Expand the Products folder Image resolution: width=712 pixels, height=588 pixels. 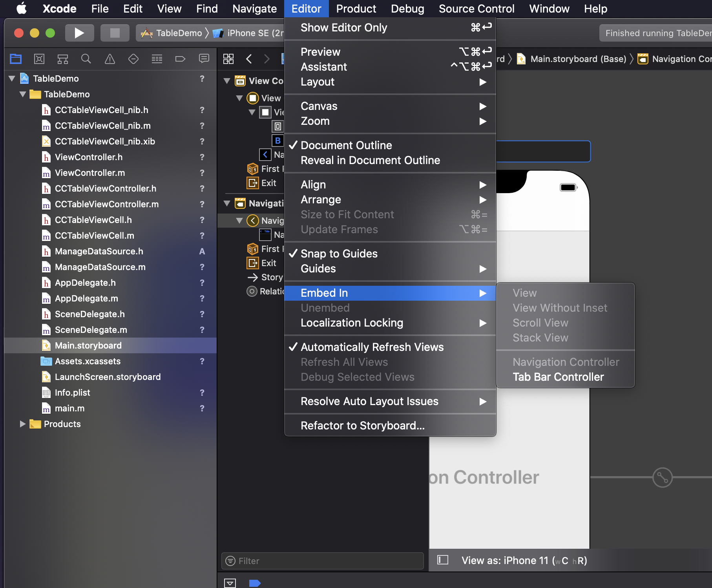coord(23,424)
